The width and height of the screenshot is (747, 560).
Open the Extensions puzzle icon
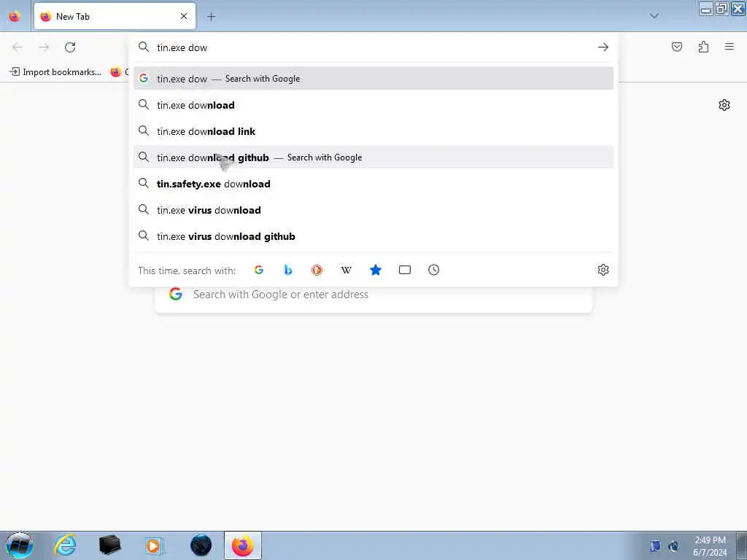pyautogui.click(x=703, y=47)
